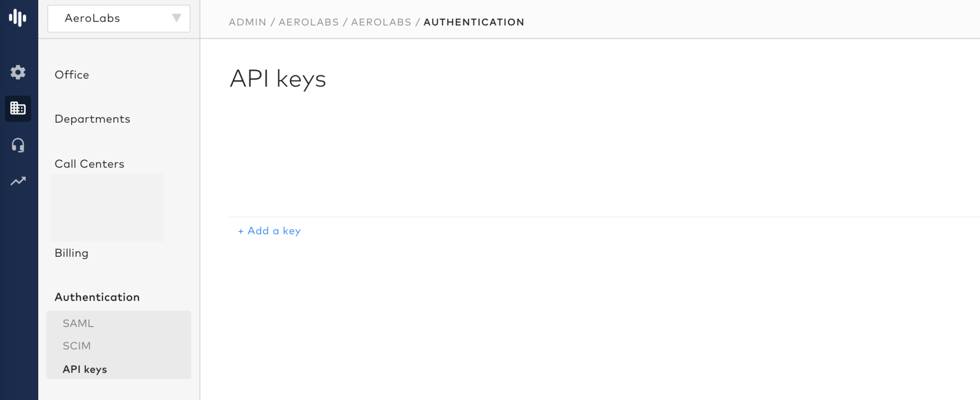Select SCIM under Authentication
Screen dimensions: 980x400
76,346
